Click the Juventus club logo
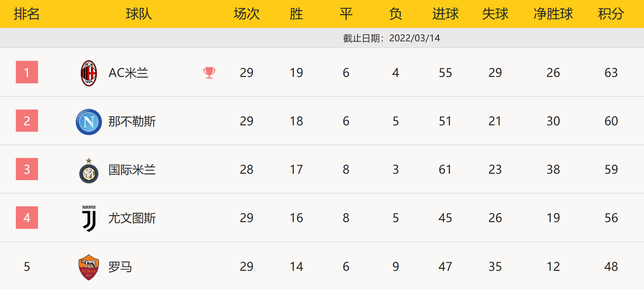Screen dimensions: 644x289 (x=89, y=218)
